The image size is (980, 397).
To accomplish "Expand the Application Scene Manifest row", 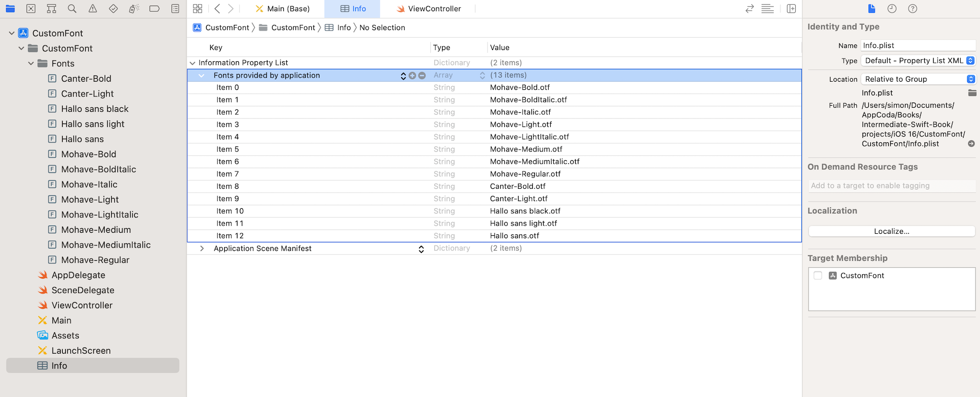I will point(202,249).
